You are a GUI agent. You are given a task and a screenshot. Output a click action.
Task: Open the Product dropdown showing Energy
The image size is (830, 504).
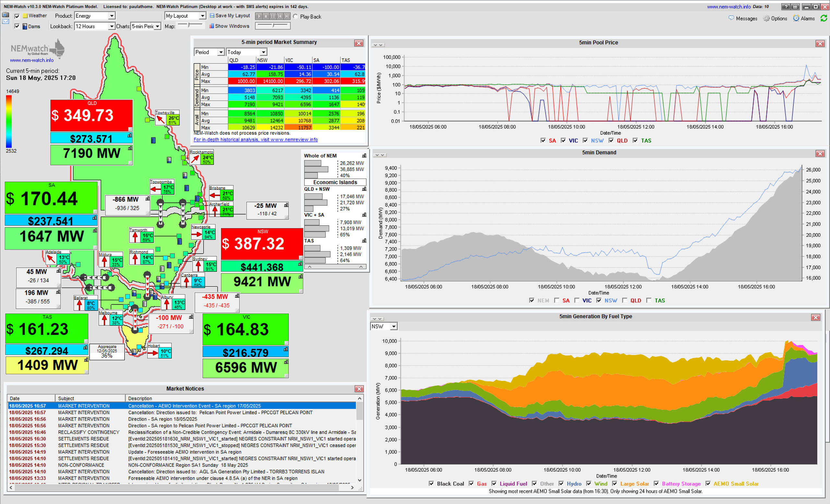pos(95,16)
